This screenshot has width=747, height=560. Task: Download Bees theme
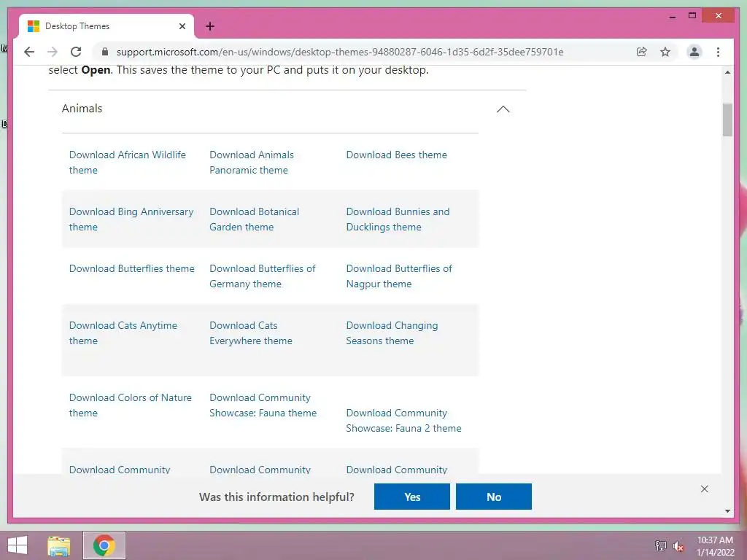point(396,155)
